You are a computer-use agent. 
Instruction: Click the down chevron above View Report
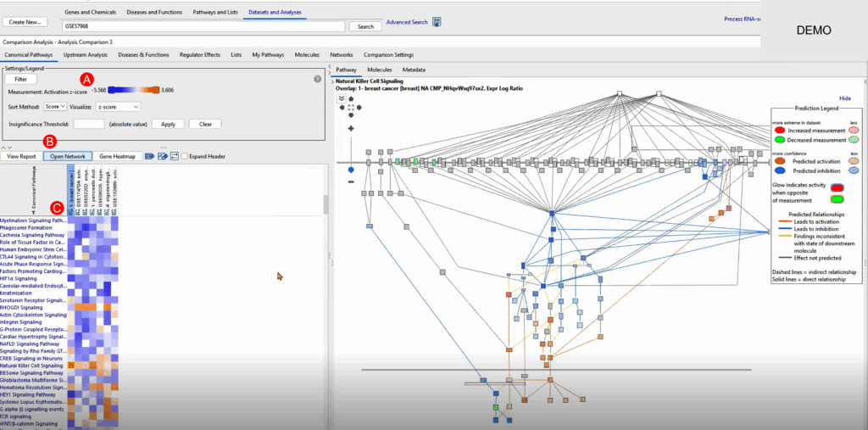click(x=9, y=148)
